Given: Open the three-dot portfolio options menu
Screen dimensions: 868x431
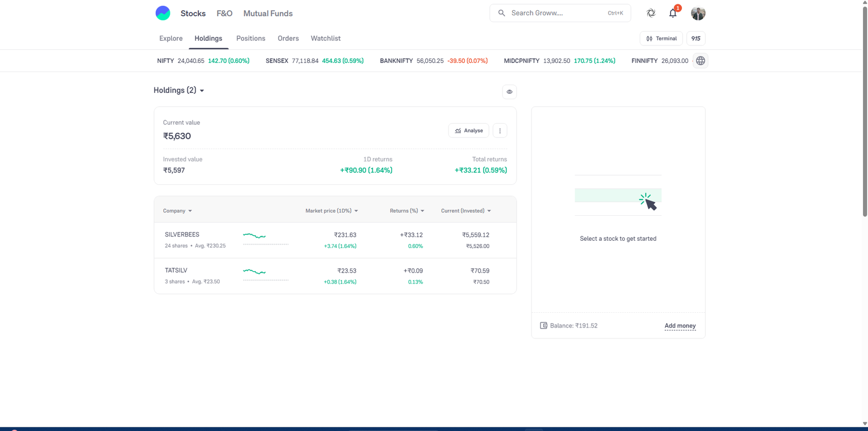Looking at the screenshot, I should (500, 131).
